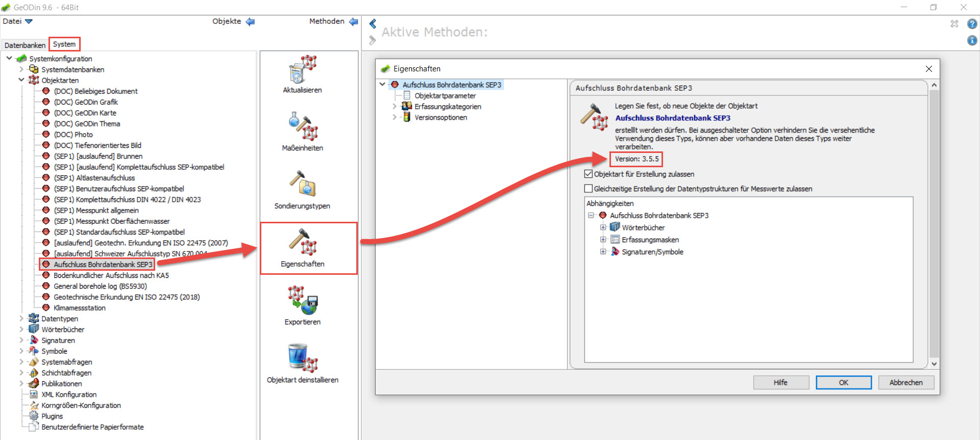Confirm with the OK button
Screen dimensions: 980x440
pos(844,382)
